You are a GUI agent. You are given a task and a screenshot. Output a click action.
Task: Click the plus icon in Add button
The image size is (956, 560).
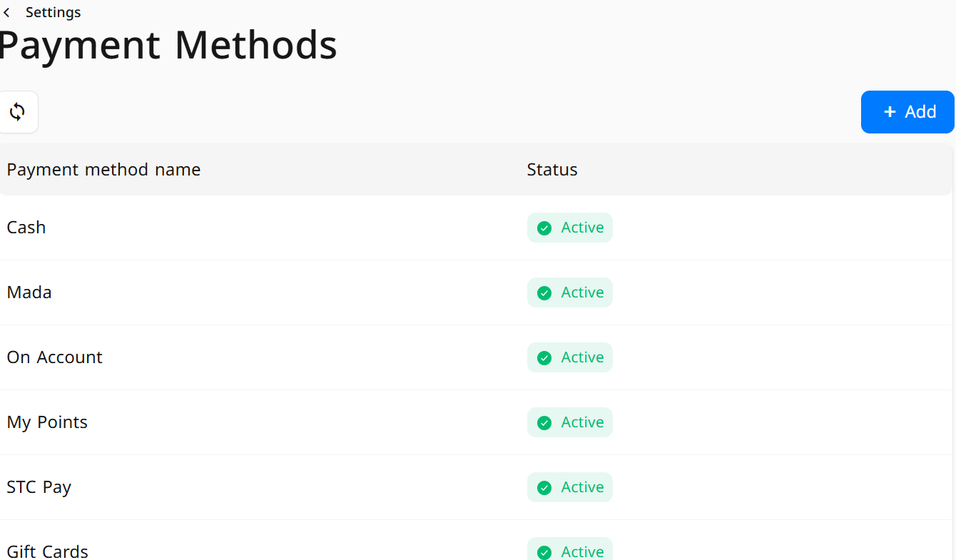pyautogui.click(x=890, y=112)
